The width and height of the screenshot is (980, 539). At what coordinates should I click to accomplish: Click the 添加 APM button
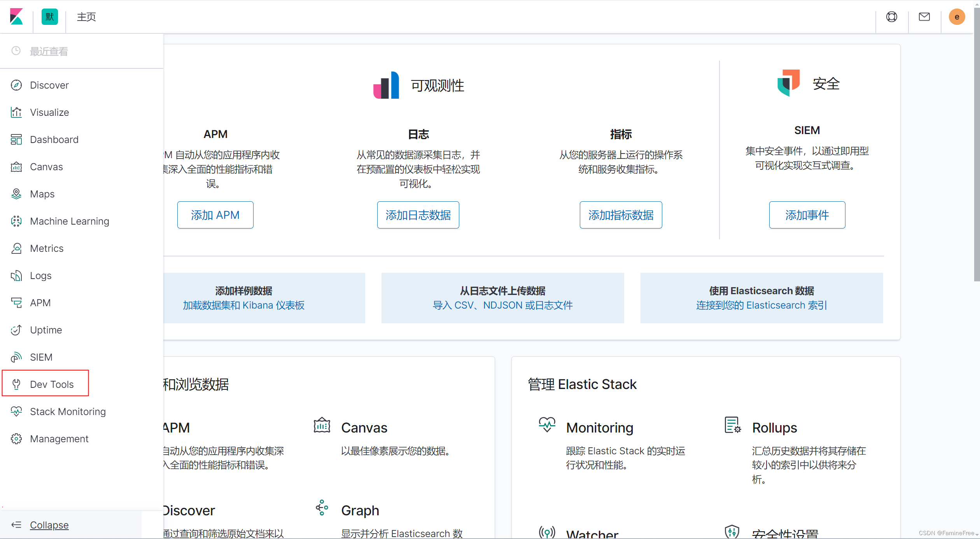(215, 215)
